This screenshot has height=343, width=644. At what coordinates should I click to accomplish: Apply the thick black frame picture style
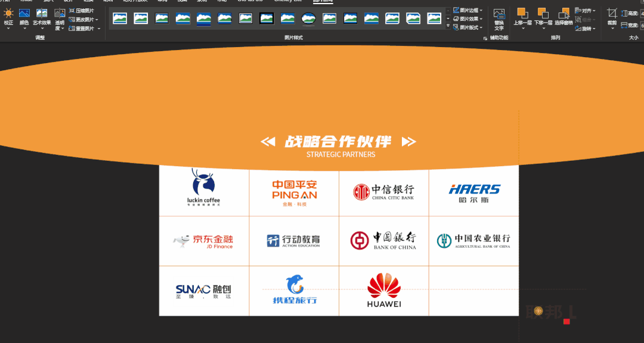[267, 18]
